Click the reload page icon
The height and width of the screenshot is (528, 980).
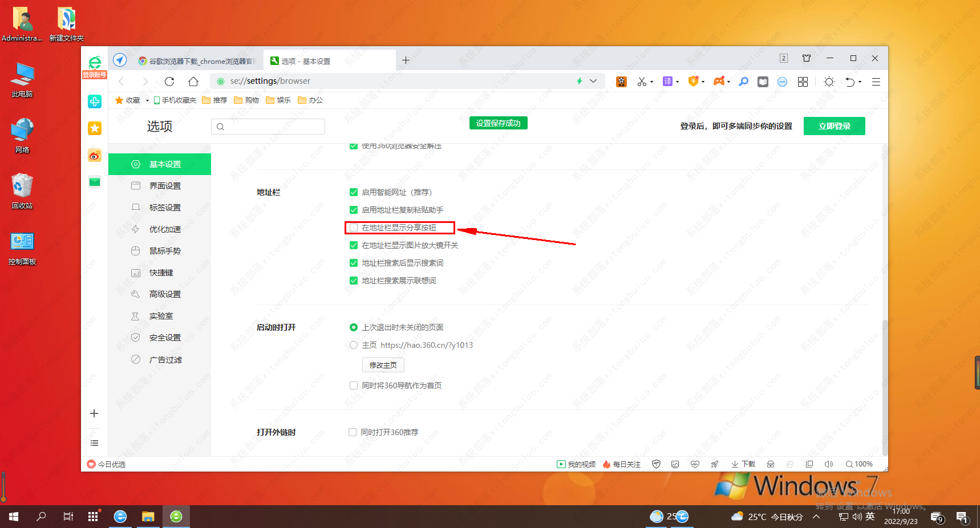coord(169,81)
